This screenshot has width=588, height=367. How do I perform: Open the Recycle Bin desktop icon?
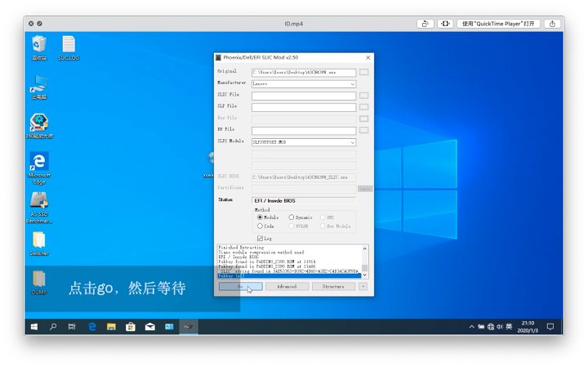tap(38, 46)
